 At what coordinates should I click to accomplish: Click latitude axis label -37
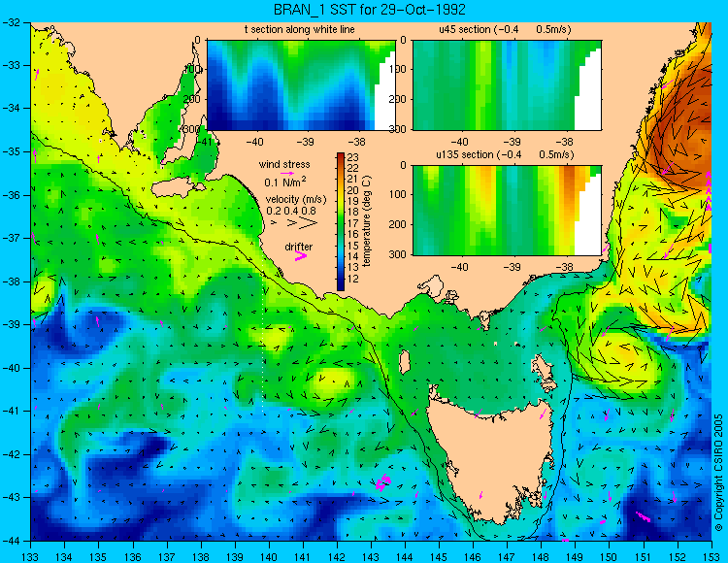click(12, 238)
